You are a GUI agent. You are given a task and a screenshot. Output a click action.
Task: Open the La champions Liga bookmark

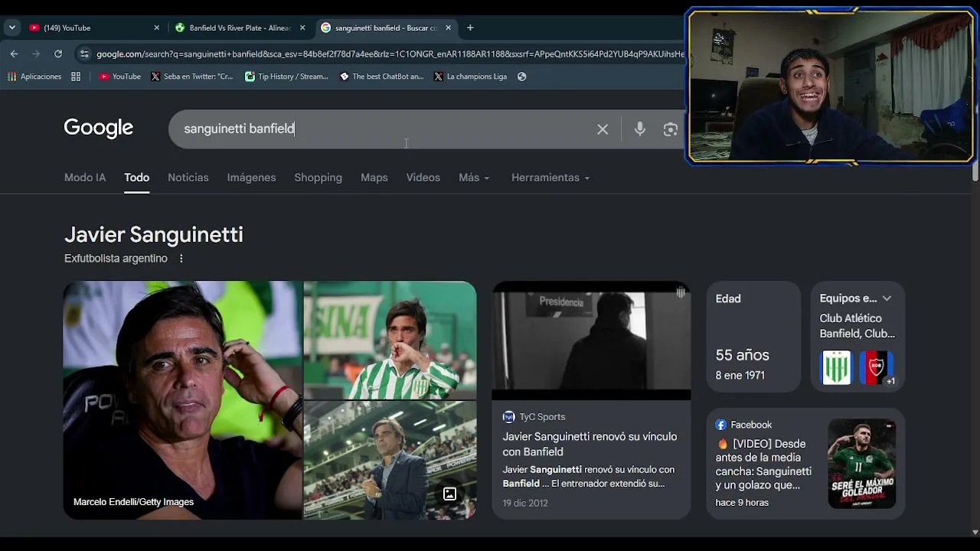click(470, 77)
